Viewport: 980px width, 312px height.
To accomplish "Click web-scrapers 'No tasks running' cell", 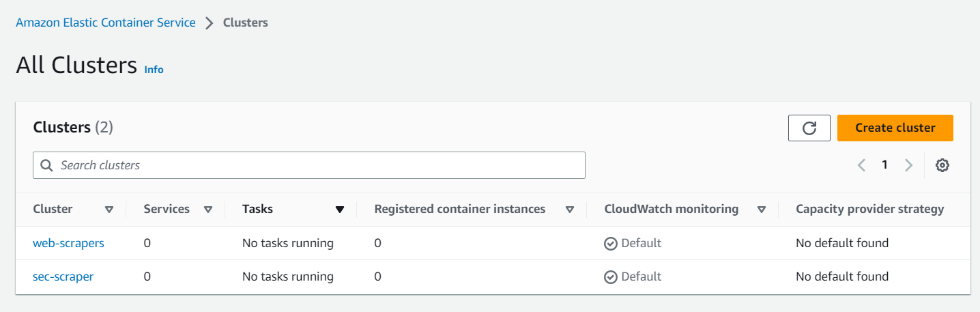I will (x=288, y=243).
